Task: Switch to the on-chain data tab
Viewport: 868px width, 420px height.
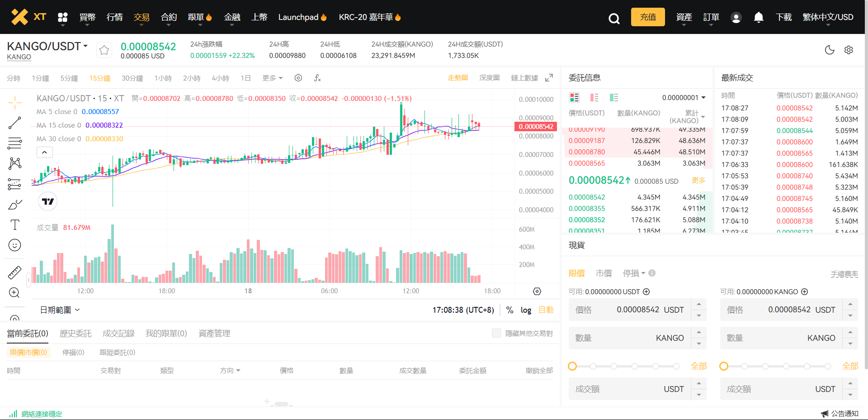Action: tap(524, 78)
